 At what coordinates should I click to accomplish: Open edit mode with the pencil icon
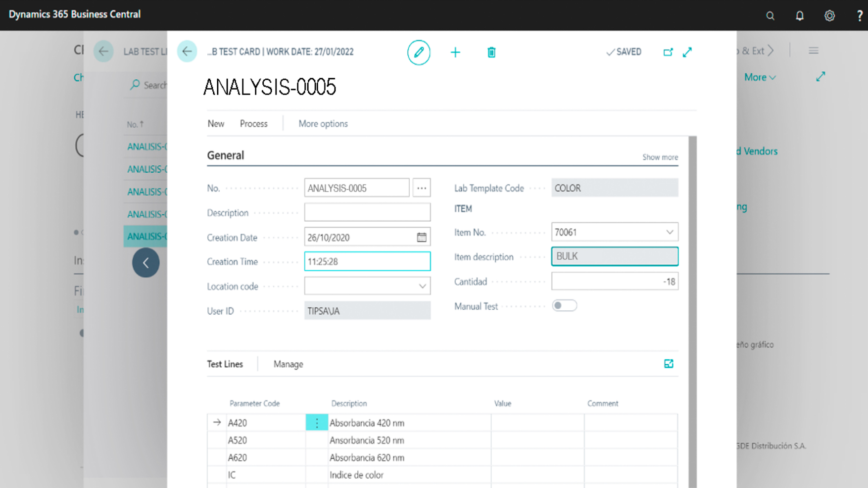419,52
